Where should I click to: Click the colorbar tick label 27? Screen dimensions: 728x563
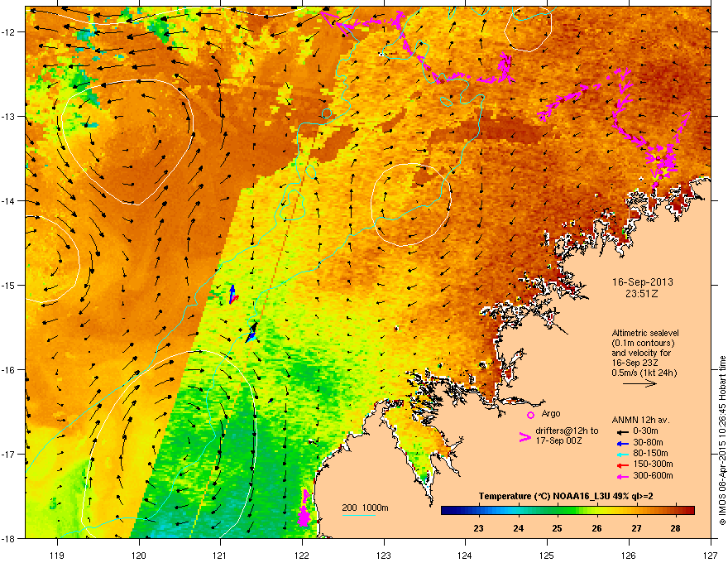click(636, 528)
